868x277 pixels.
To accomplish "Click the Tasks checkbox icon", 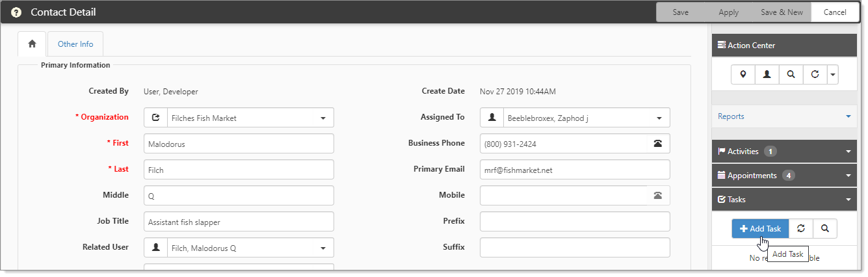I will (722, 200).
